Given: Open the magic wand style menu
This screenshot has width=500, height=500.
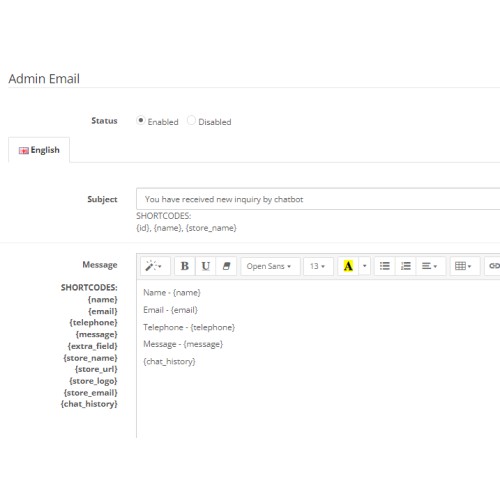Looking at the screenshot, I should pyautogui.click(x=155, y=266).
